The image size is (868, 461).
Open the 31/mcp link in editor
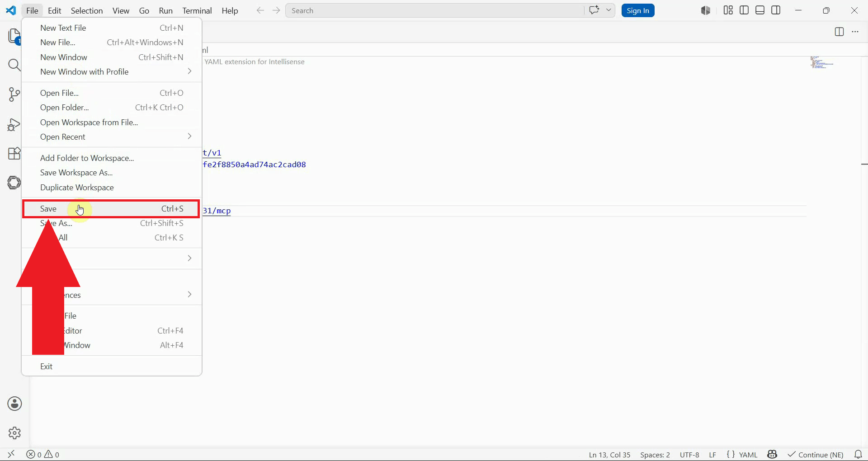point(217,211)
